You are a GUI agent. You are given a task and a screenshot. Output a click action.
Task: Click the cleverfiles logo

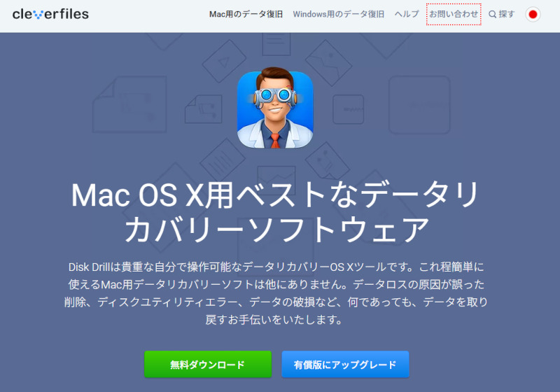tap(50, 14)
